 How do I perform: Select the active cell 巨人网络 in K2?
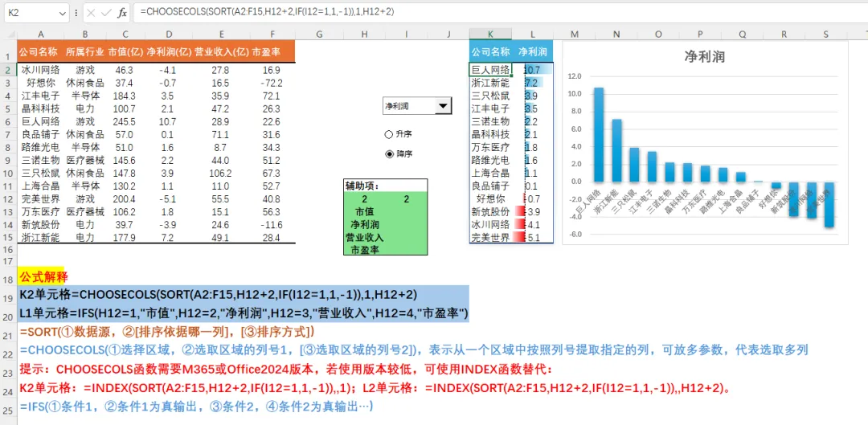[490, 70]
